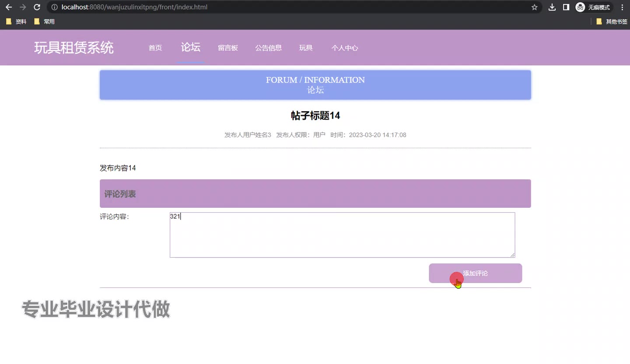The width and height of the screenshot is (630, 364).
Task: Open 公告信息 in navigation
Action: click(269, 48)
